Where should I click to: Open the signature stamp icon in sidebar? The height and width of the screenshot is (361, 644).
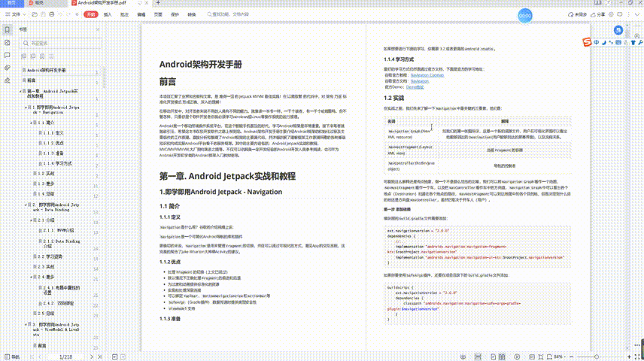coord(7,80)
